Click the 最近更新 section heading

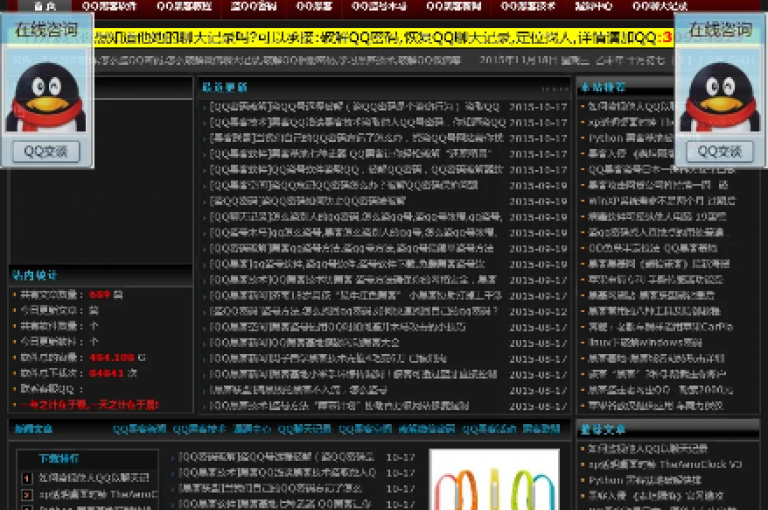[x=225, y=87]
